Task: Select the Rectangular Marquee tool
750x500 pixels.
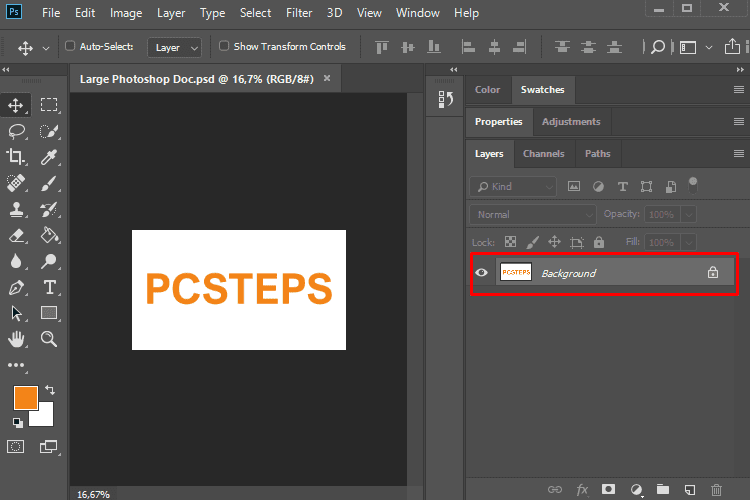Action: tap(49, 105)
